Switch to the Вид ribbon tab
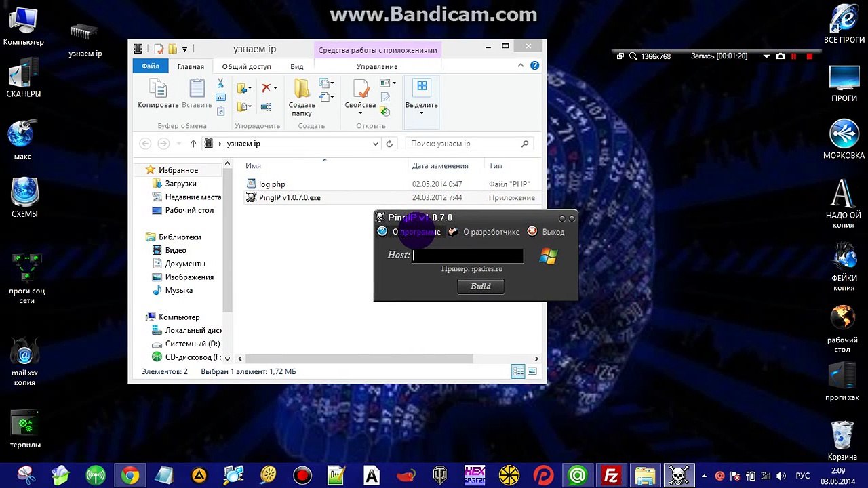The height and width of the screenshot is (488, 868). (296, 66)
